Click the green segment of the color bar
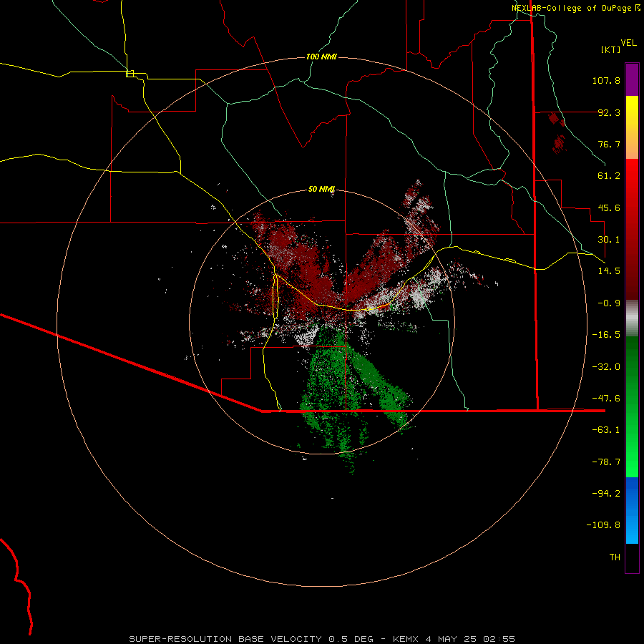This screenshot has height=644, width=644. 632,406
